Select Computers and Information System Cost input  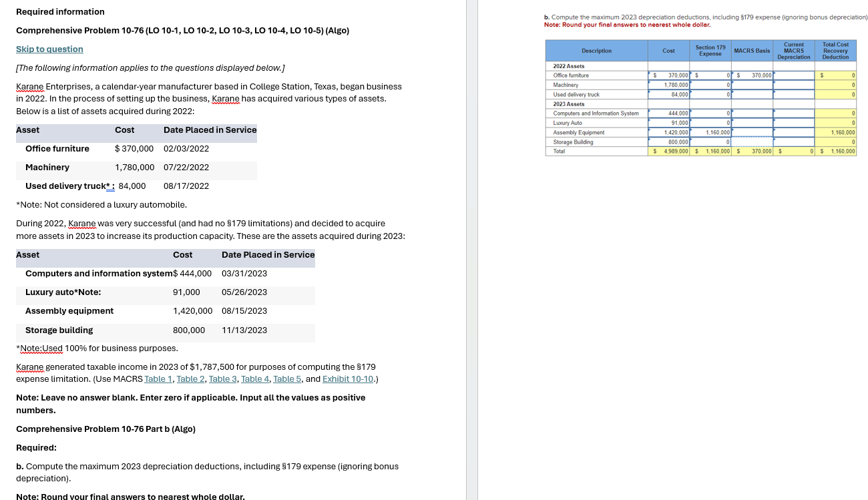tap(669, 113)
